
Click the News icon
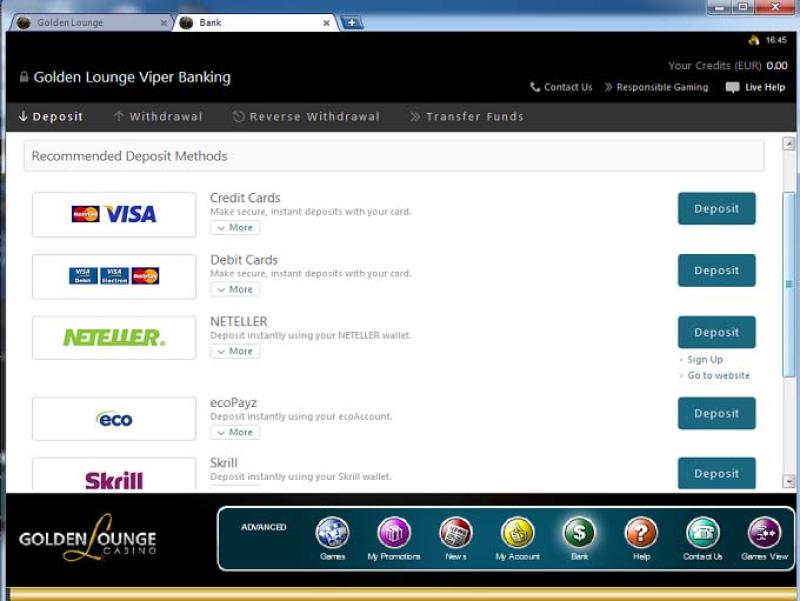pos(455,533)
